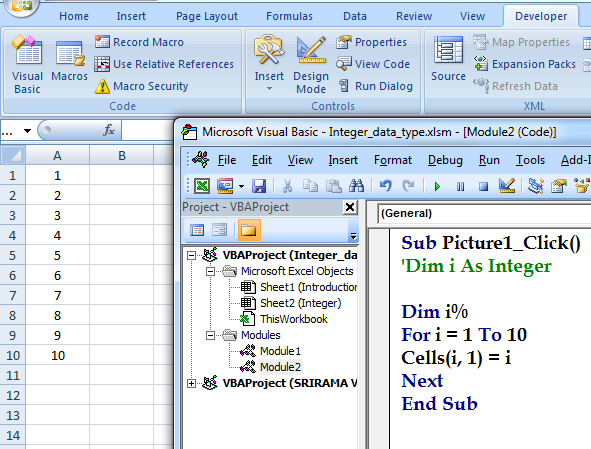Click the Select All corner of worksheet
The height and width of the screenshot is (449, 591).
pyautogui.click(x=12, y=155)
